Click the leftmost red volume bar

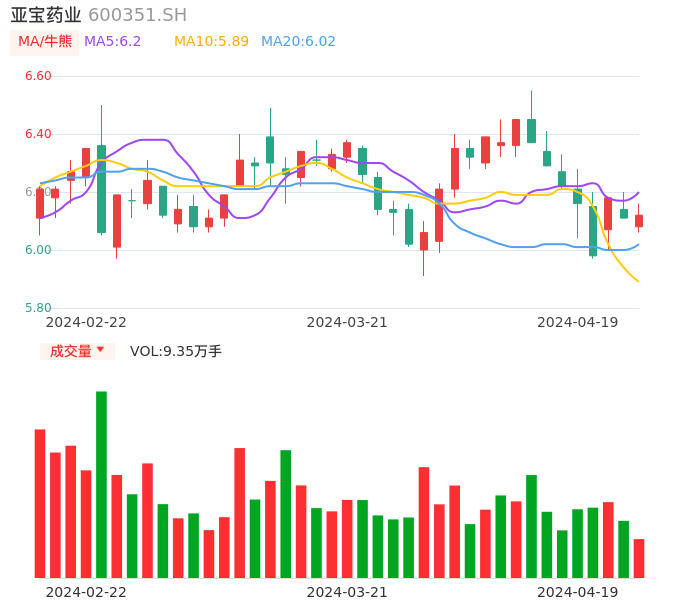pos(40,503)
